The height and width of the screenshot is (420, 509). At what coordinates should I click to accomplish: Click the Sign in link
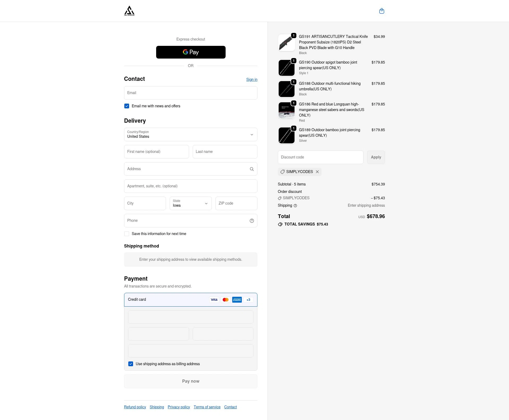pos(252,79)
